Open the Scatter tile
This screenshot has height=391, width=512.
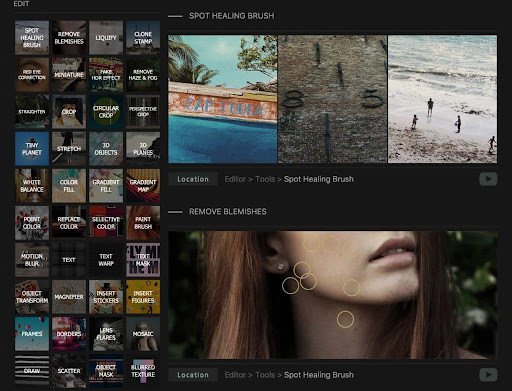(x=69, y=371)
